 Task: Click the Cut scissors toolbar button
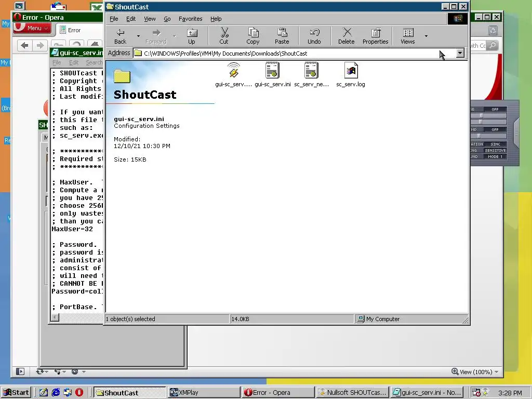click(224, 36)
